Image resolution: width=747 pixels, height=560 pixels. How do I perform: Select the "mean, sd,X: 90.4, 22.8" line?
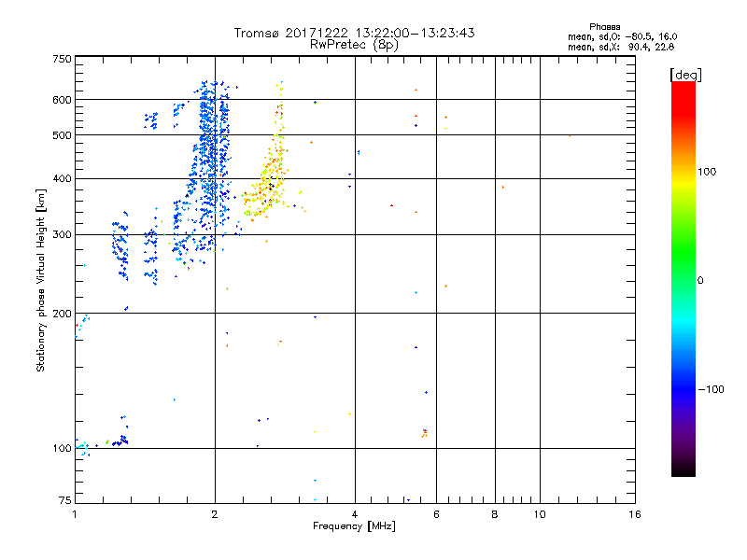coord(621,47)
